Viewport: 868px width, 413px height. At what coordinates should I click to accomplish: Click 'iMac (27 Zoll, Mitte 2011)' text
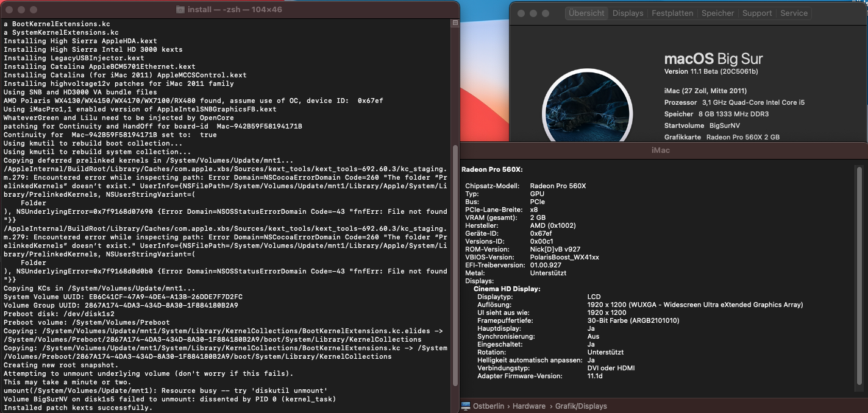(705, 91)
